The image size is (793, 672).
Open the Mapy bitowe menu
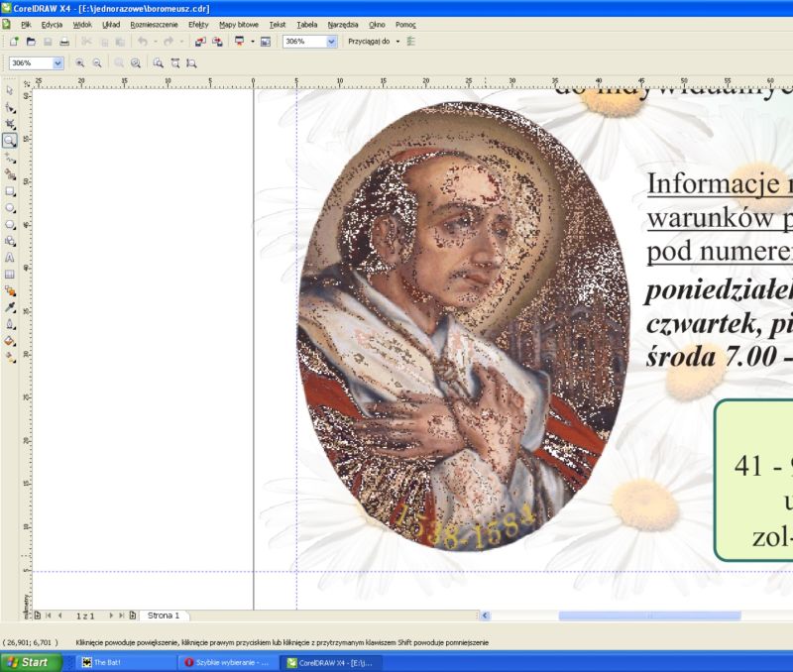(x=240, y=24)
